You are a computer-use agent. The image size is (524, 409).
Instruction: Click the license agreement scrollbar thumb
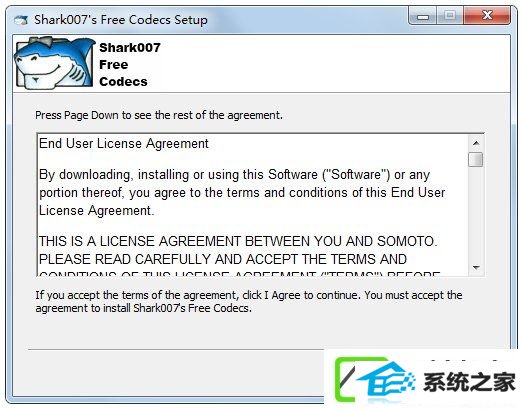click(x=476, y=159)
